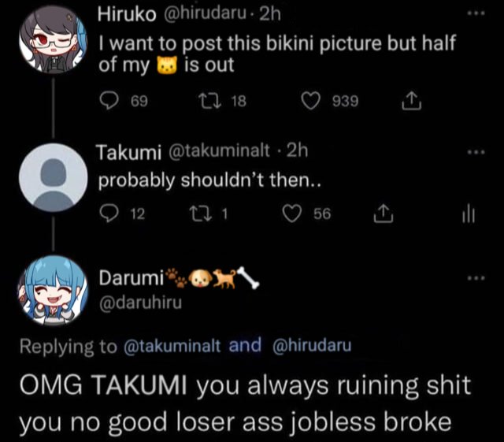Share Hiruko's tweet via share icon
Screen dimensions: 504x442
[411, 101]
